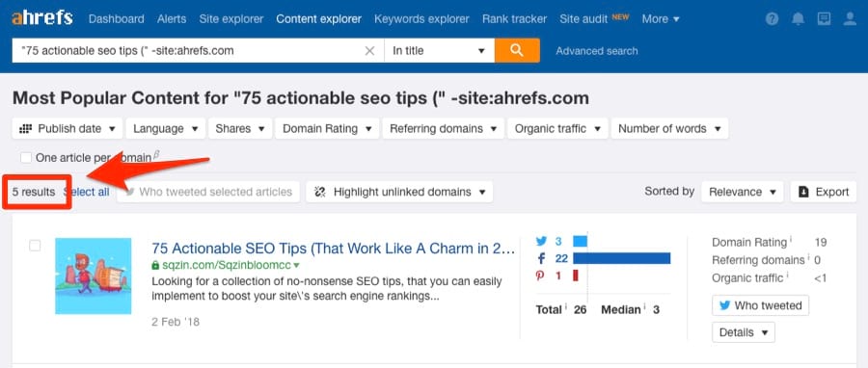Click Who tweeted button in result
This screenshot has height=368, width=868.
[760, 305]
